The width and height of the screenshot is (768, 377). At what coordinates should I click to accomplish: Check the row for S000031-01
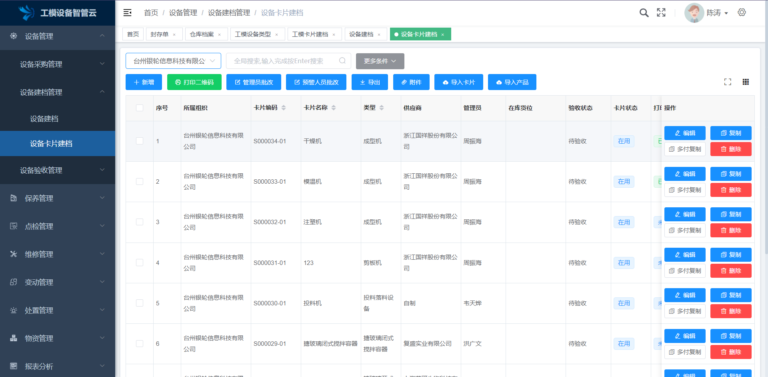click(140, 262)
